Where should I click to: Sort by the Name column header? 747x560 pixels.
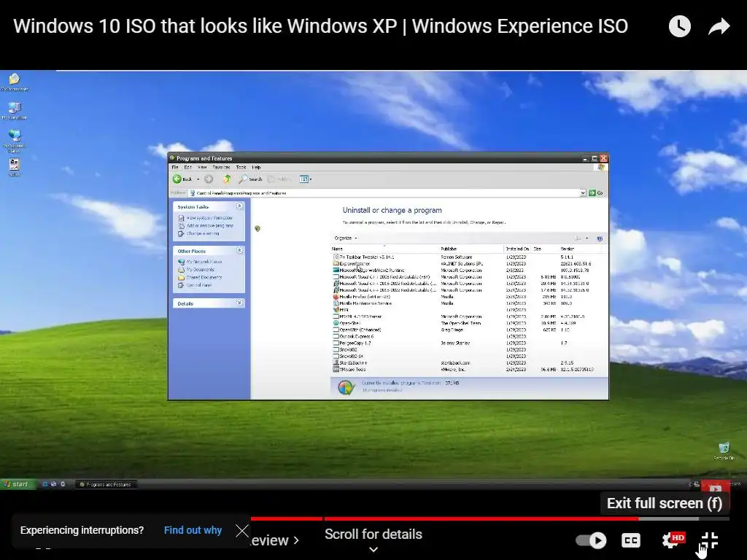[x=384, y=249]
